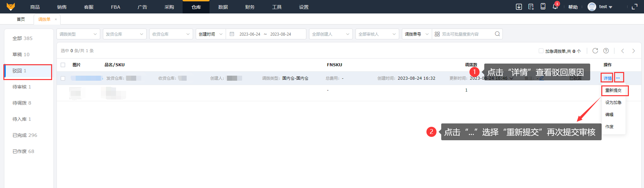Viewport: 644px width, 188px height.
Task: Refresh the transfer order list
Action: point(595,51)
